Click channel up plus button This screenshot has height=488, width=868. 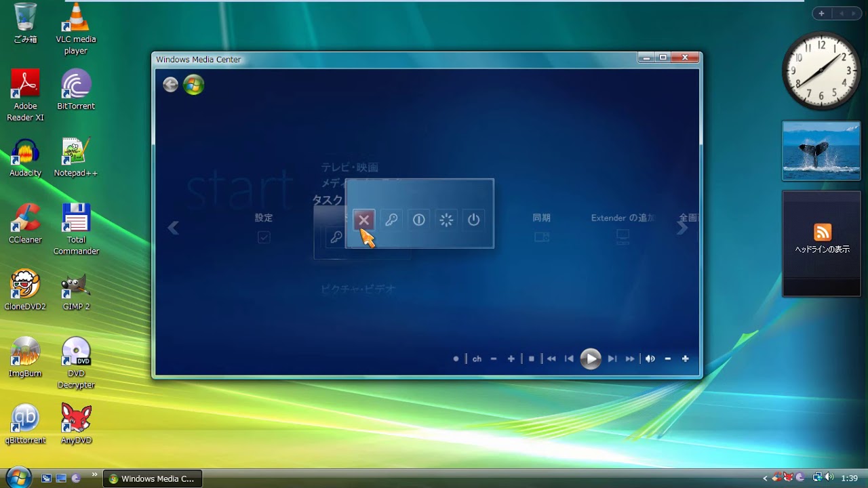(x=511, y=359)
